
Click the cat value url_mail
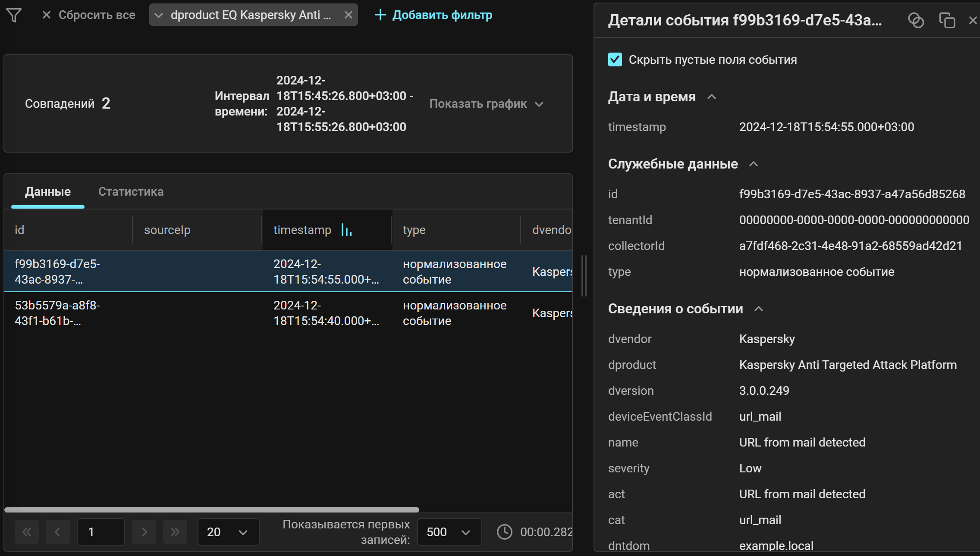click(x=760, y=520)
